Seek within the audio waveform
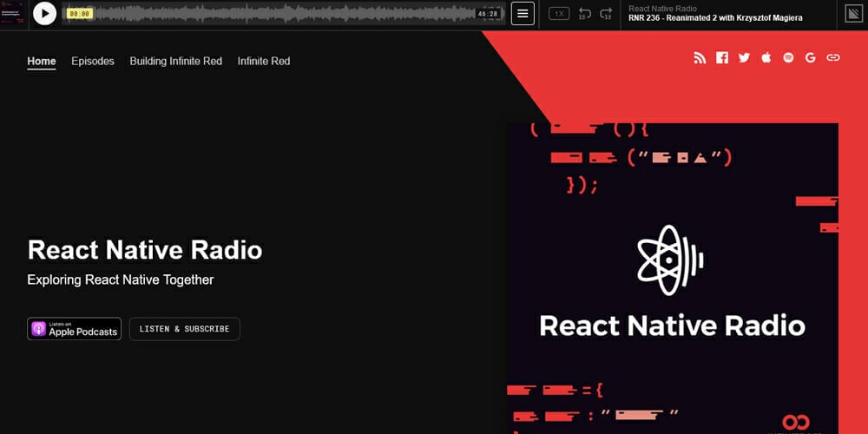The width and height of the screenshot is (868, 434). [x=284, y=14]
